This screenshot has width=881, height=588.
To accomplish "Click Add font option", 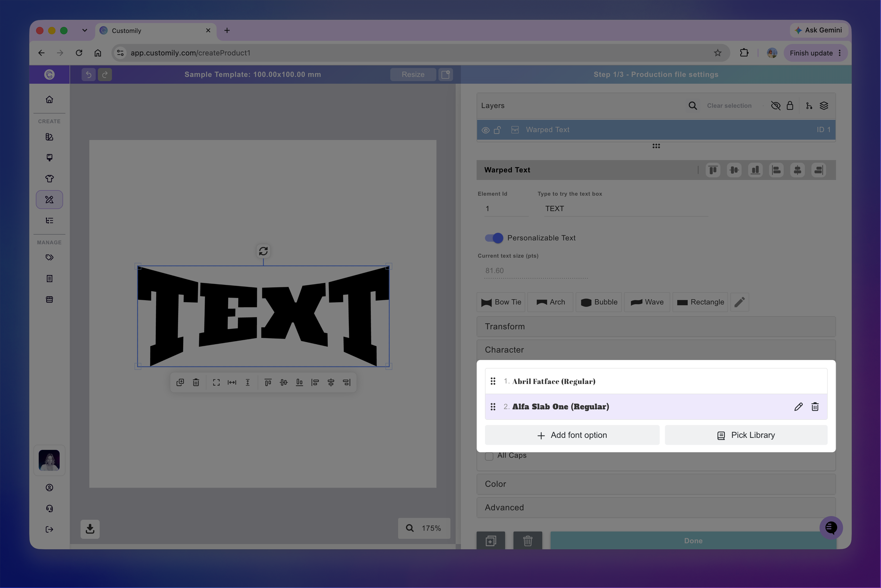I will (x=572, y=435).
